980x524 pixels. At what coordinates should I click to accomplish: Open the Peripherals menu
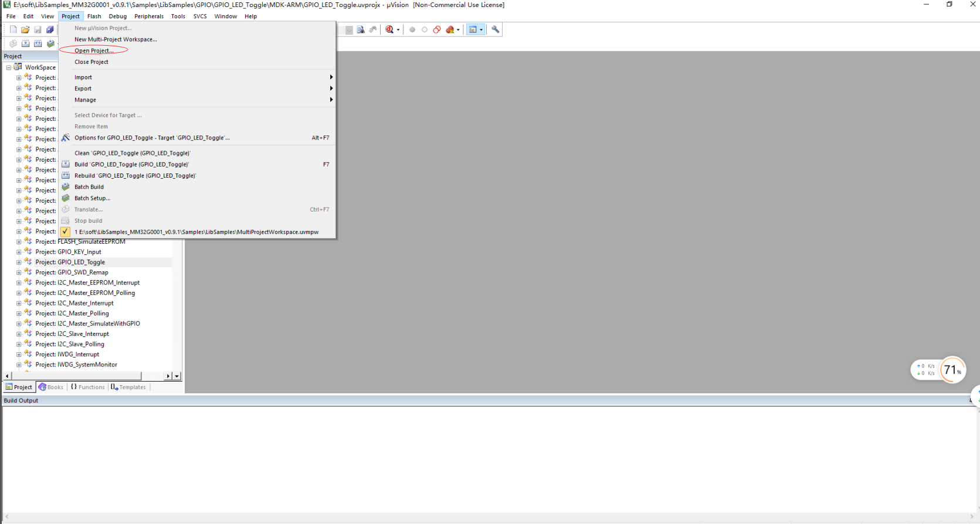click(149, 16)
